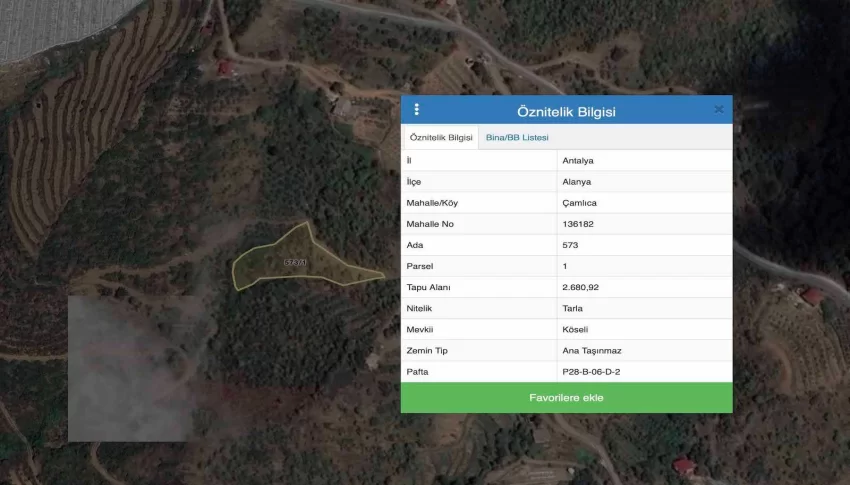Select the Mevkii value Köseli
Viewport: 850px width, 485px height.
(576, 329)
